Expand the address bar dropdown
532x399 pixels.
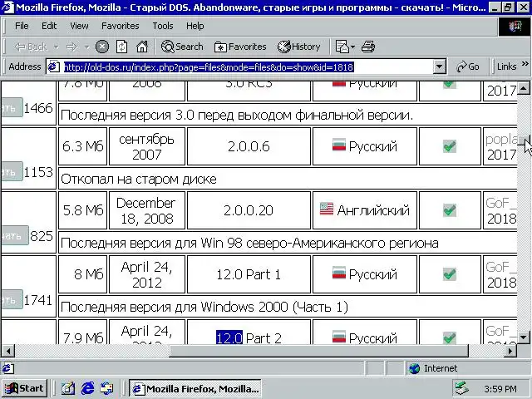440,66
